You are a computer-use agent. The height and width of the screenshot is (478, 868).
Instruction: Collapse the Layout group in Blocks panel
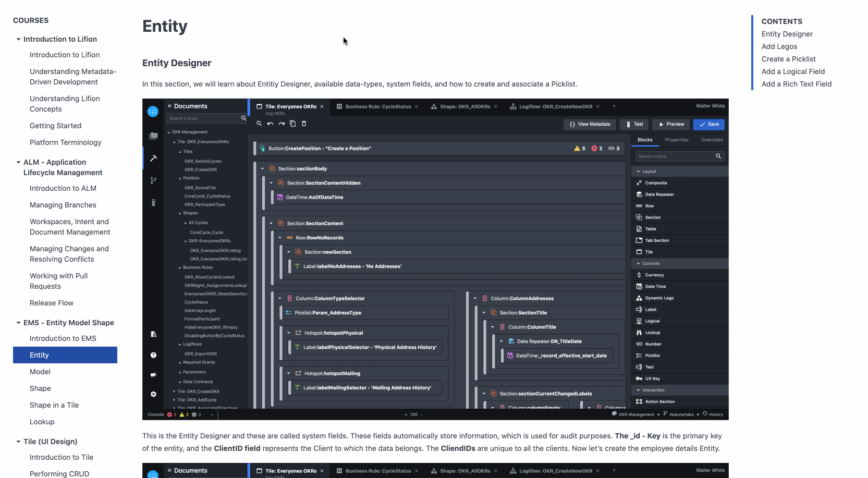click(639, 171)
